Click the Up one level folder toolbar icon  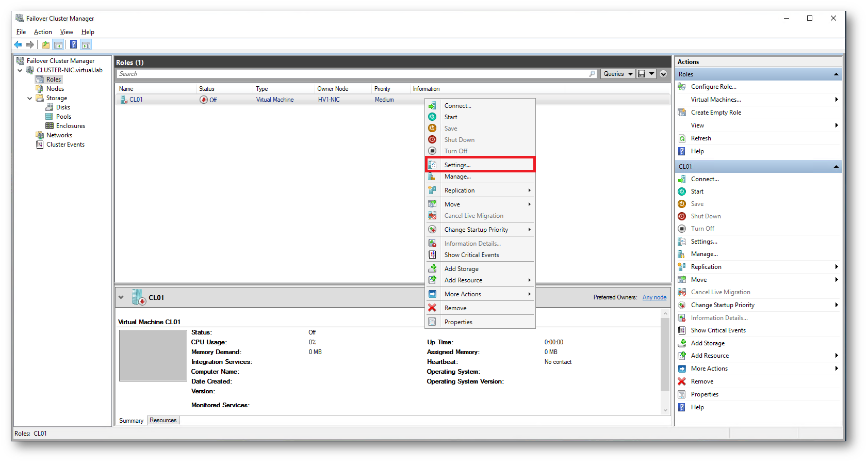point(46,45)
